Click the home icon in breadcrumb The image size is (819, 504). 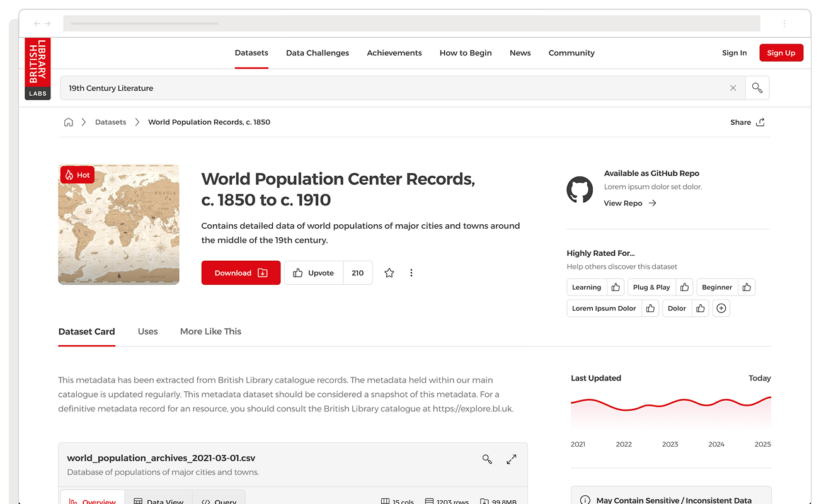coord(69,122)
